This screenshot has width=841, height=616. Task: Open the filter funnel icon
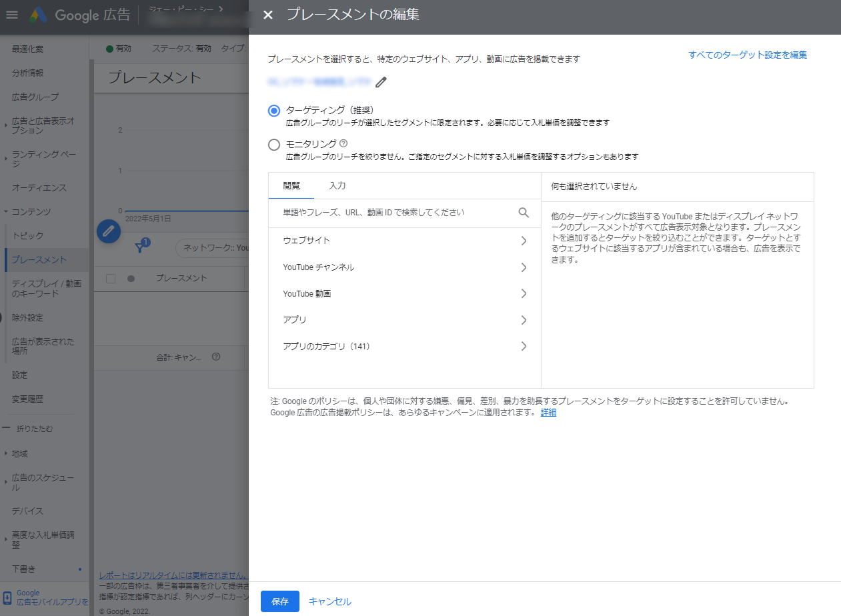(x=141, y=247)
